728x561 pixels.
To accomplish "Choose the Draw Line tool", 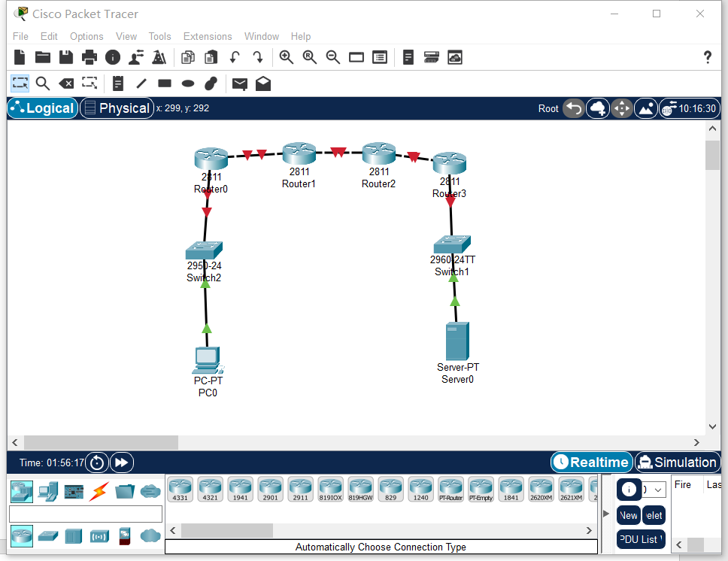I will click(141, 83).
